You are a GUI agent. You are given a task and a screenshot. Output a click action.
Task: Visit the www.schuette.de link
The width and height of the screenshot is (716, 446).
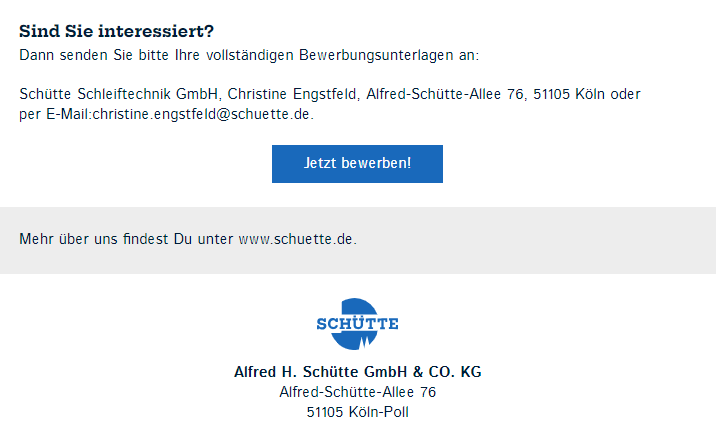pos(296,239)
